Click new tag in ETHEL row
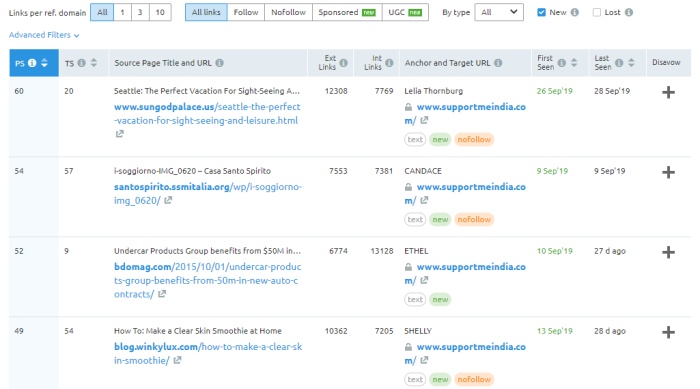 point(440,299)
